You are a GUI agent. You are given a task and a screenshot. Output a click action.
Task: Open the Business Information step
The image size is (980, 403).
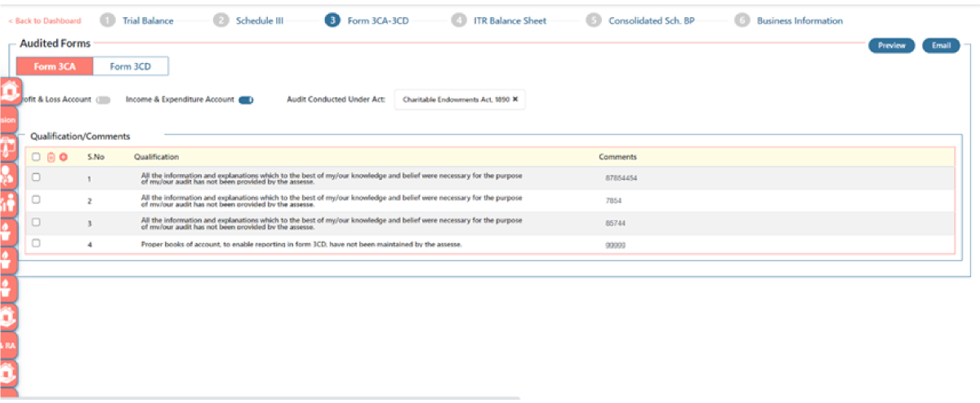coord(800,20)
